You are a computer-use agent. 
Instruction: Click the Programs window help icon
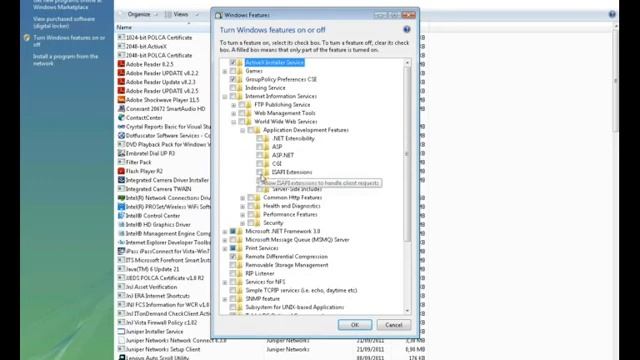[612, 14]
